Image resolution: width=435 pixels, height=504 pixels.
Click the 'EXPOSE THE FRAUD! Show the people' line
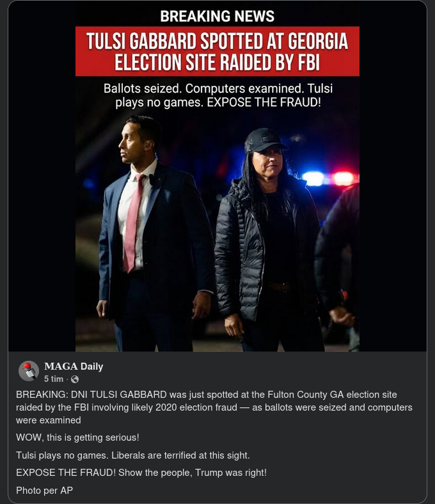[141, 473]
